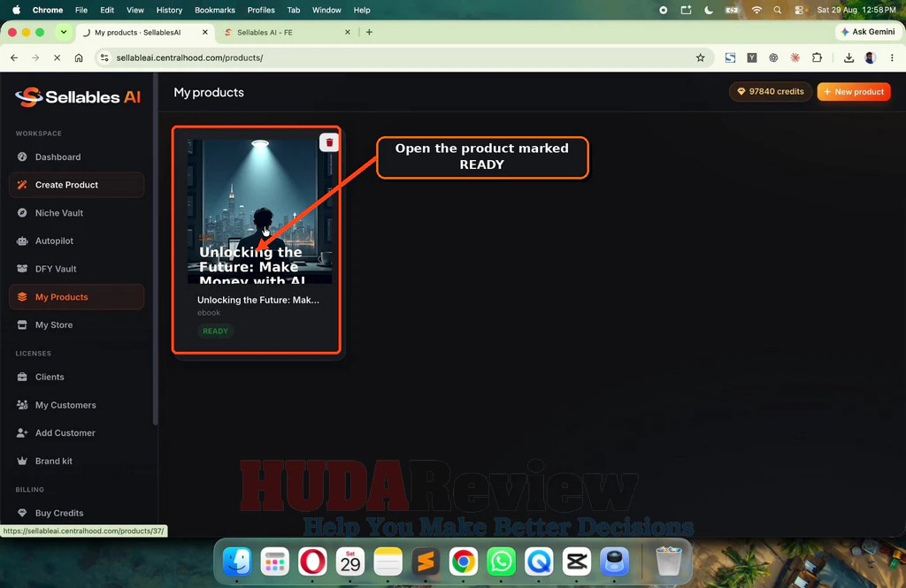Open Chrome from the dock
The image size is (906, 588).
pyautogui.click(x=464, y=561)
